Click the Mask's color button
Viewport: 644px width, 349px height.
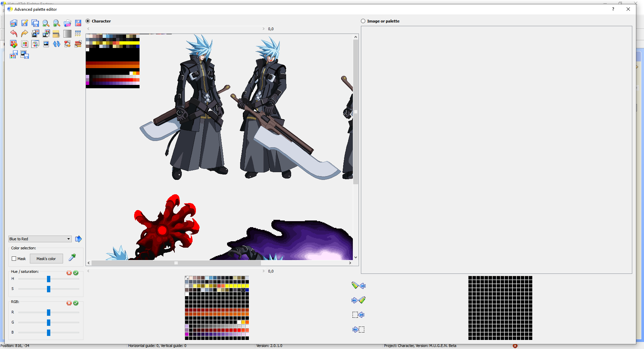pos(46,259)
